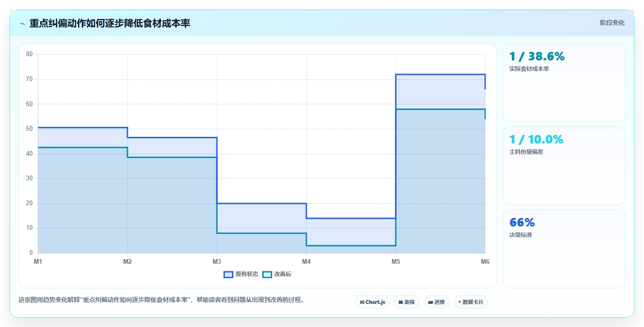
Task: Click the chart title 重点纠偏动作如何逐步降低食材成本率
Action: click(110, 24)
